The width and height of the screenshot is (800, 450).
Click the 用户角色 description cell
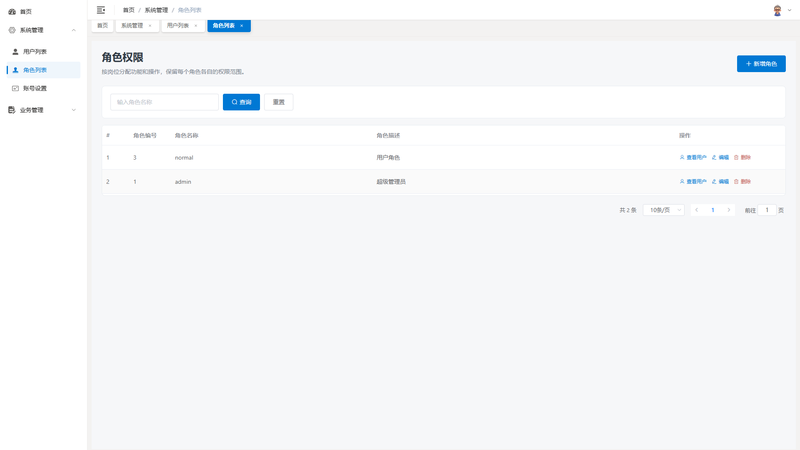[388, 158]
